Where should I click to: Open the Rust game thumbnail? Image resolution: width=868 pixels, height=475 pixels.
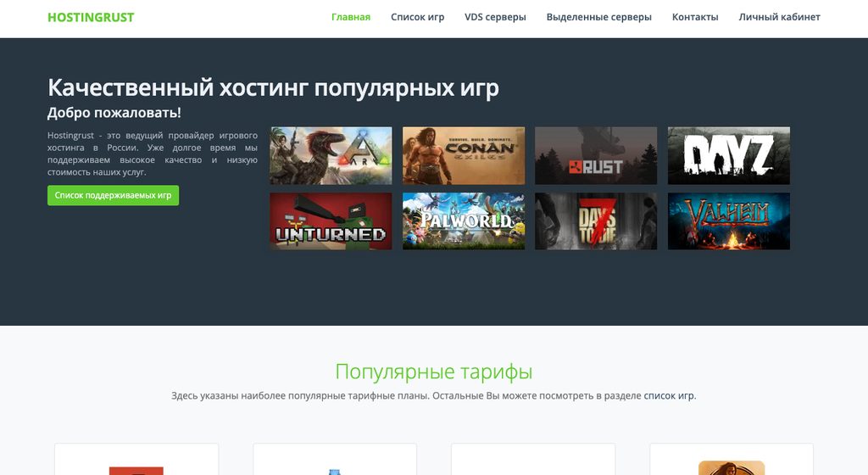point(596,155)
